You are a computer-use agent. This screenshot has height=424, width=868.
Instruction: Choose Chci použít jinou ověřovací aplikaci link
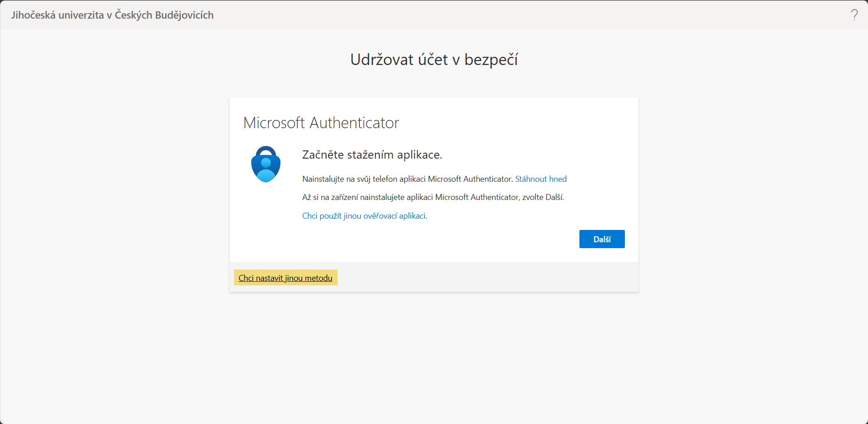tap(364, 216)
